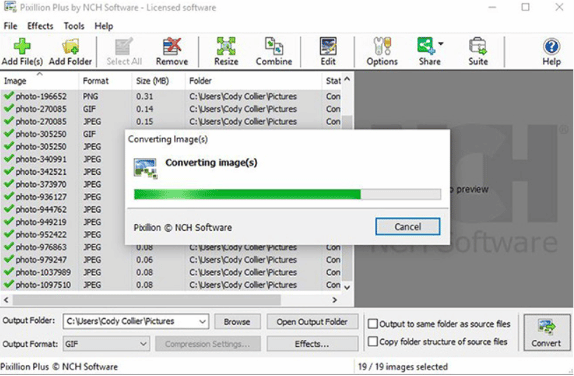Screen dimensions: 574x376
Task: Sort the list by the Image column header
Action: click(39, 81)
